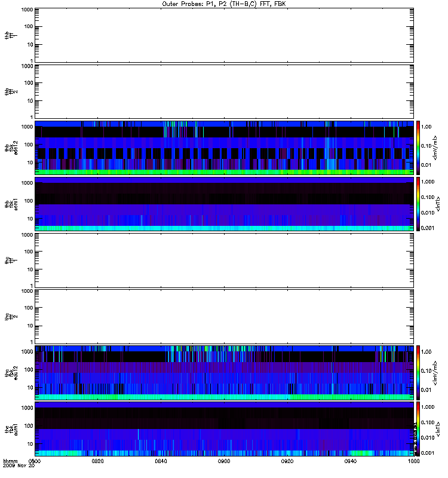Click the '10' y-axis tick of thb fff 2

click(30, 101)
